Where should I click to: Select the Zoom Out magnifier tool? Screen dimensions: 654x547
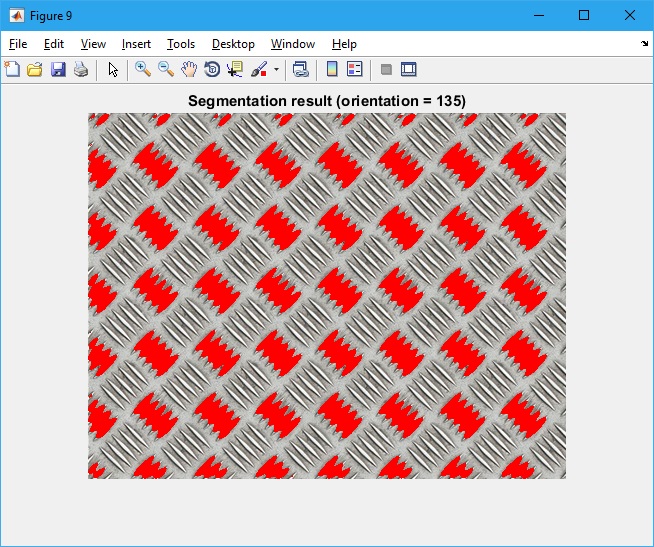166,69
